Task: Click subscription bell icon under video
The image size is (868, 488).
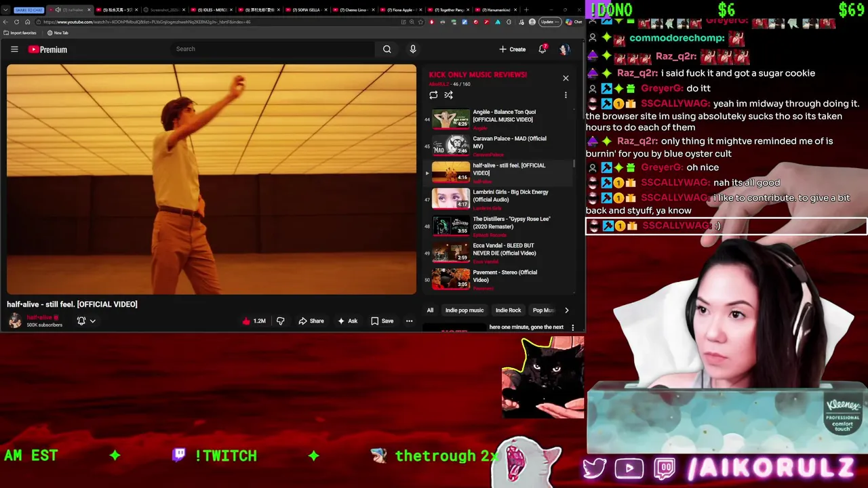Action: point(81,321)
